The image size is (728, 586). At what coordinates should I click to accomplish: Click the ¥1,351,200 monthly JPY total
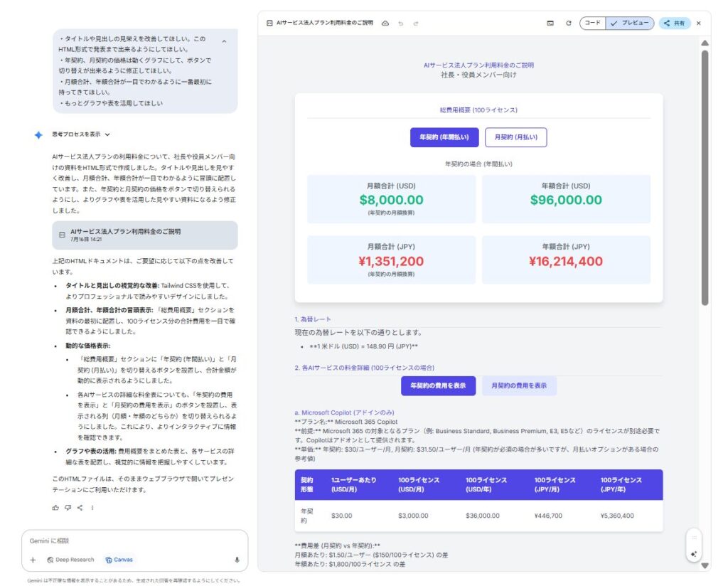pos(391,262)
